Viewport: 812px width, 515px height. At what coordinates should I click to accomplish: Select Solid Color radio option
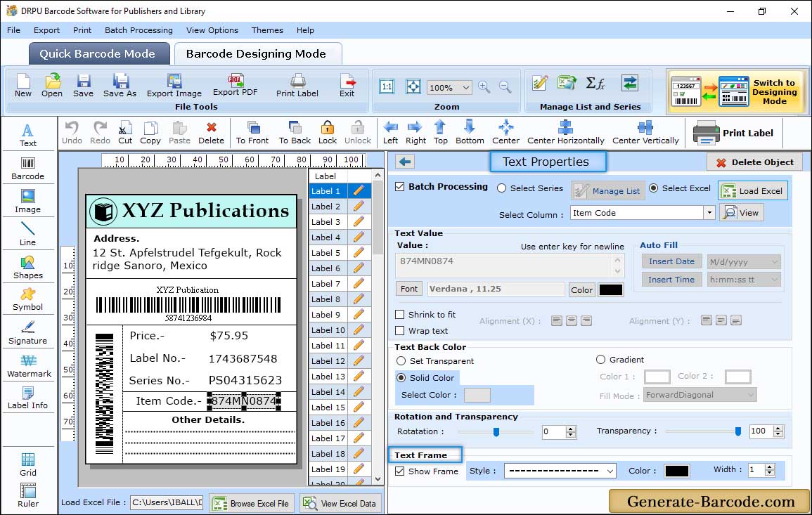tap(401, 378)
